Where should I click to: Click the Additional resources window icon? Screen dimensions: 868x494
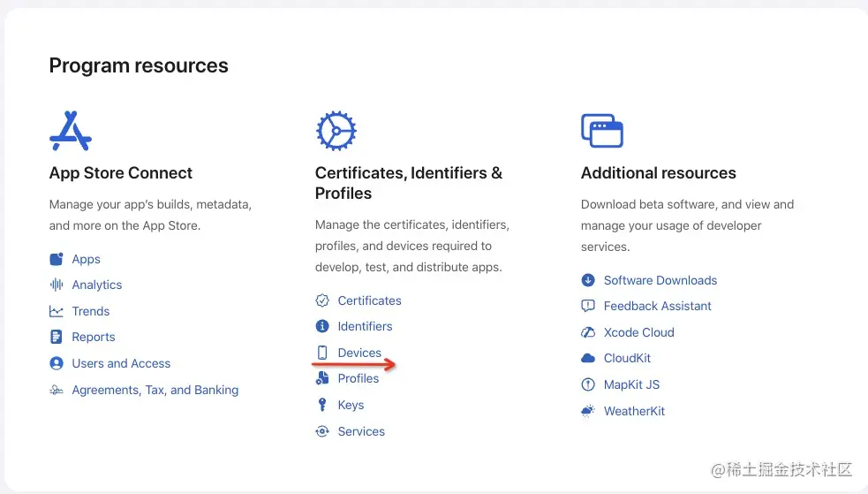[x=602, y=131]
